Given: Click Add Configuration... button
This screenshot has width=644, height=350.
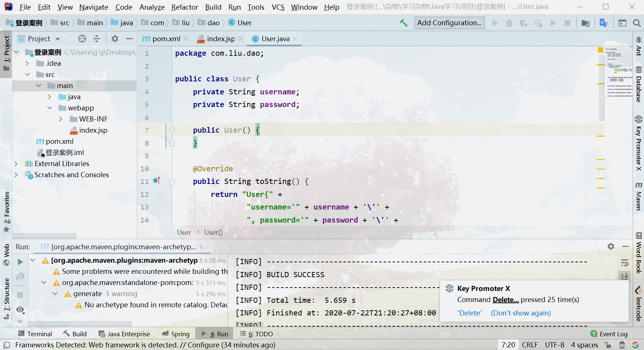Looking at the screenshot, I should [x=449, y=23].
